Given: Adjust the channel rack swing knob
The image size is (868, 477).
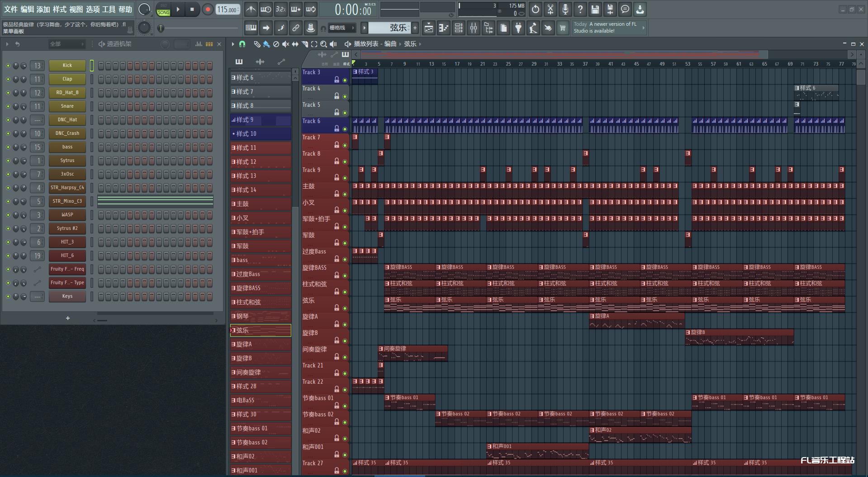Looking at the screenshot, I should click(165, 44).
